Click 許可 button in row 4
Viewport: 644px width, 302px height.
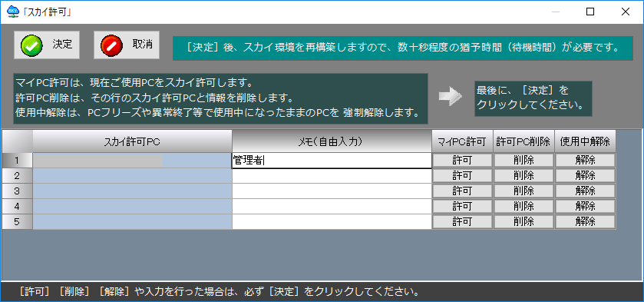462,206
